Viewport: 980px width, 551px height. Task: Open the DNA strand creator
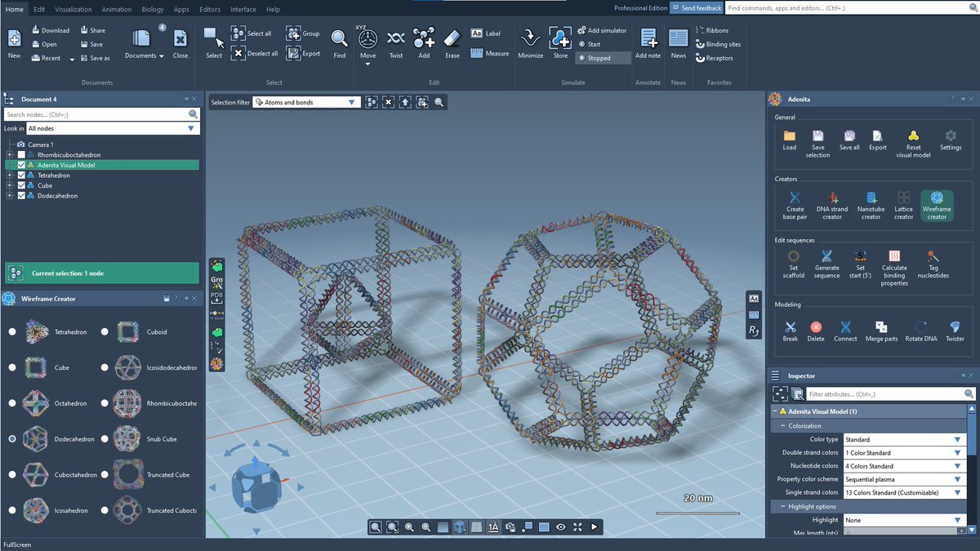(x=831, y=204)
